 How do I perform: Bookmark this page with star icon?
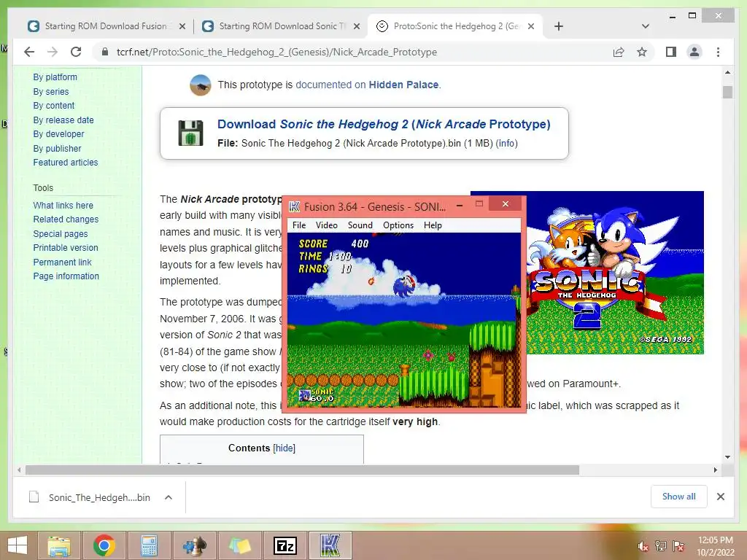[x=642, y=52]
